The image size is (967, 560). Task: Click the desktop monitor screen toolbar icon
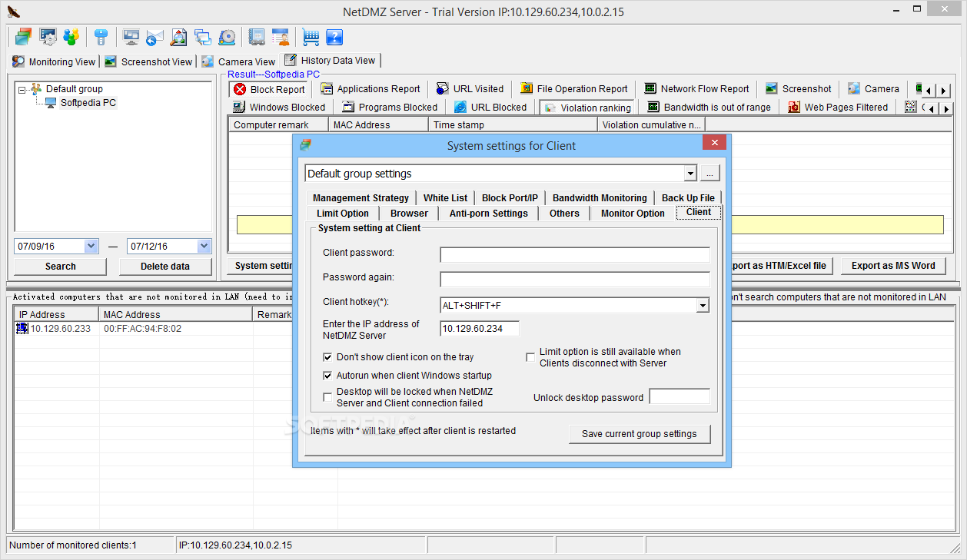click(x=131, y=36)
